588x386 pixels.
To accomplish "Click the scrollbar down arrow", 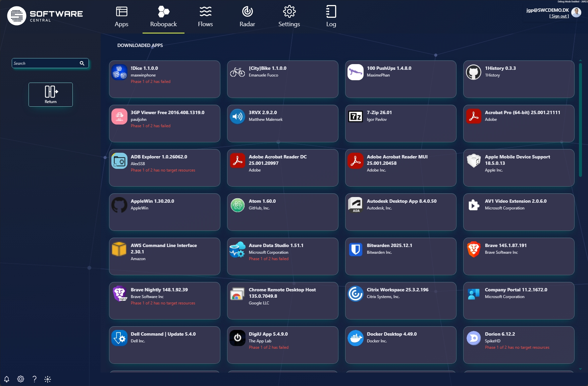I will 580,369.
